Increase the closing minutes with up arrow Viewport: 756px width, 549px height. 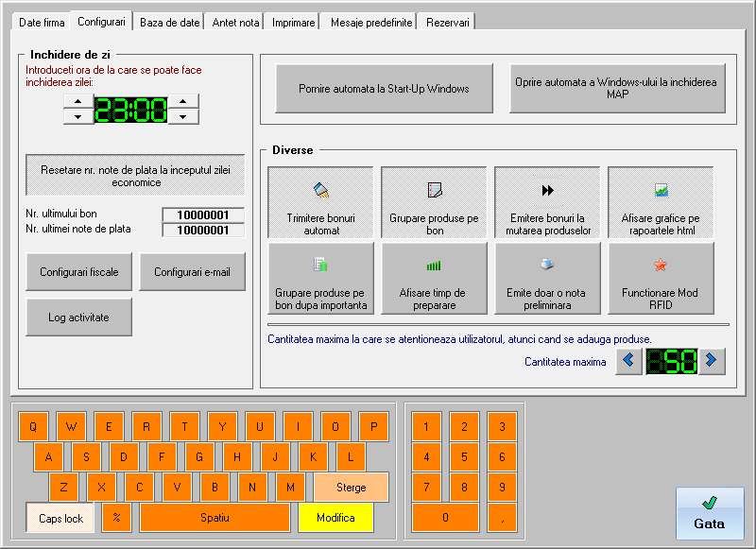[x=182, y=101]
